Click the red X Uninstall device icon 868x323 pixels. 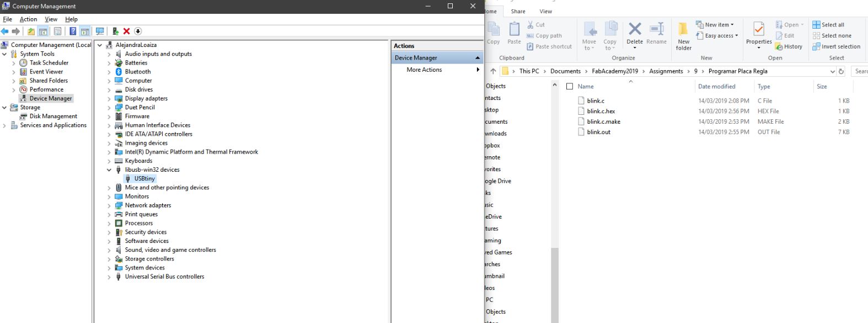(126, 31)
